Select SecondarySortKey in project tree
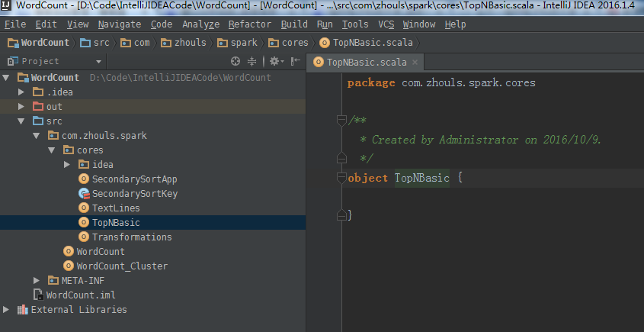 (x=135, y=193)
